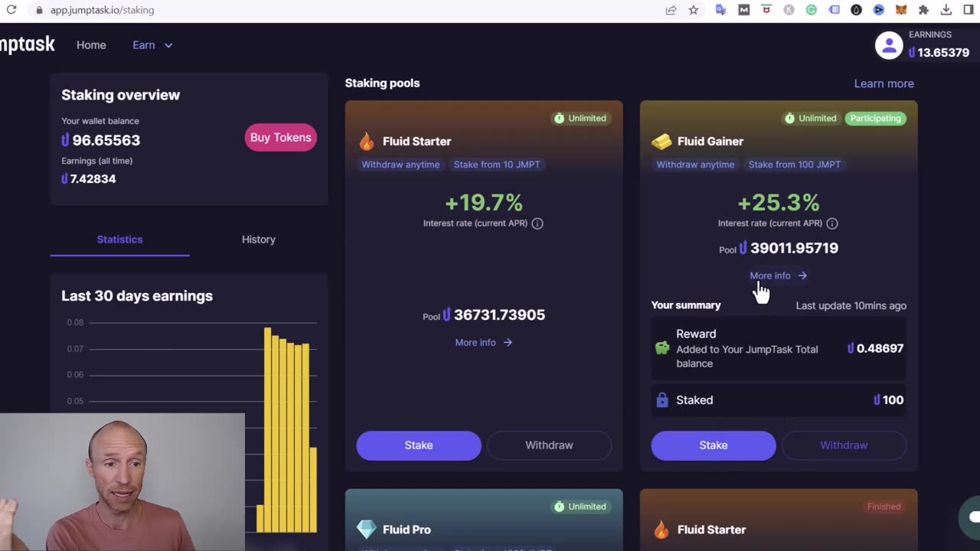Stake in the Fluid Starter pool
Image resolution: width=980 pixels, height=551 pixels.
pyautogui.click(x=419, y=445)
